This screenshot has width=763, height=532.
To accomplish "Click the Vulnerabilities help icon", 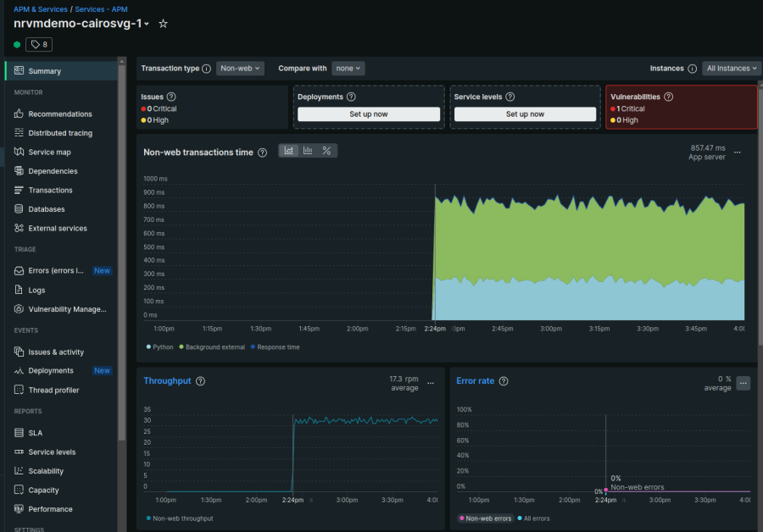I will [669, 97].
